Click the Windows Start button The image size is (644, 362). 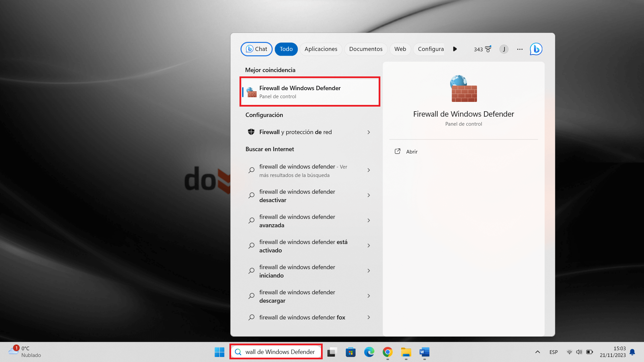coord(219,352)
